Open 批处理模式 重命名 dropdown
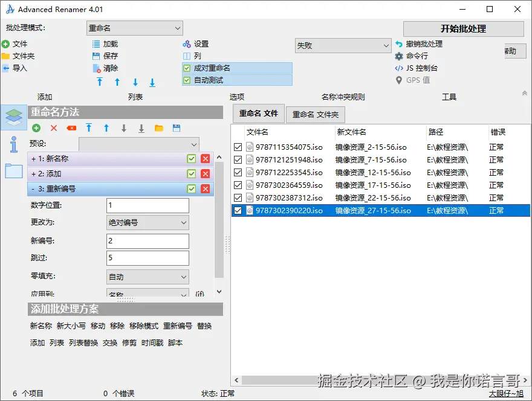This screenshot has height=401, width=532. coord(135,28)
